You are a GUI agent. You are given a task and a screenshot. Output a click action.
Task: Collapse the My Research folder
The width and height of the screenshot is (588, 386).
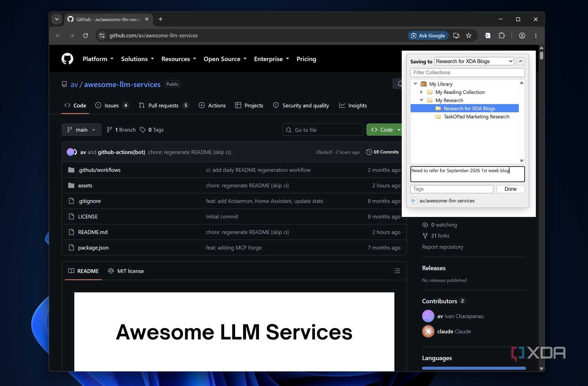click(422, 100)
